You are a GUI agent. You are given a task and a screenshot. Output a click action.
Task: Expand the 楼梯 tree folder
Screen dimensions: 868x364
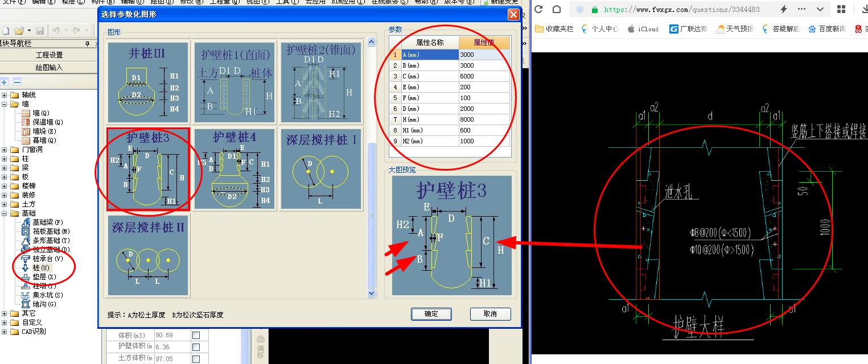click(x=5, y=186)
